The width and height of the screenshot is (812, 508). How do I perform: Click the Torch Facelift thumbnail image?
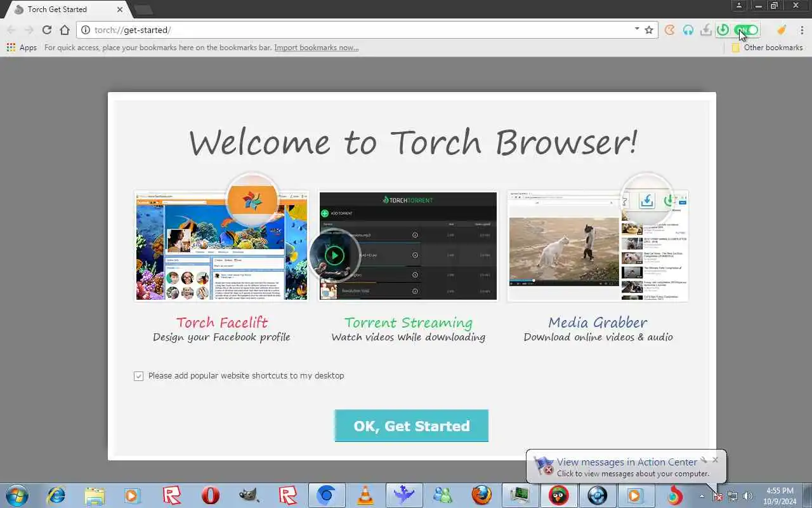pos(221,246)
